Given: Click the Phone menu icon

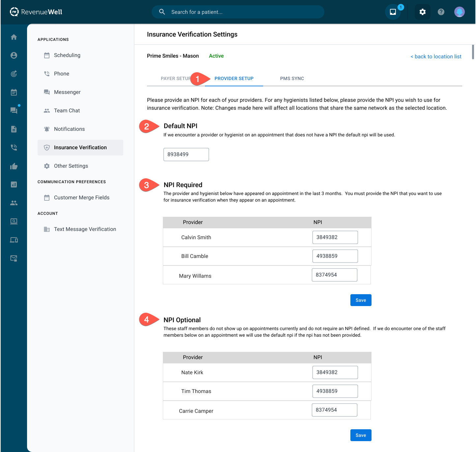Looking at the screenshot, I should (x=47, y=74).
